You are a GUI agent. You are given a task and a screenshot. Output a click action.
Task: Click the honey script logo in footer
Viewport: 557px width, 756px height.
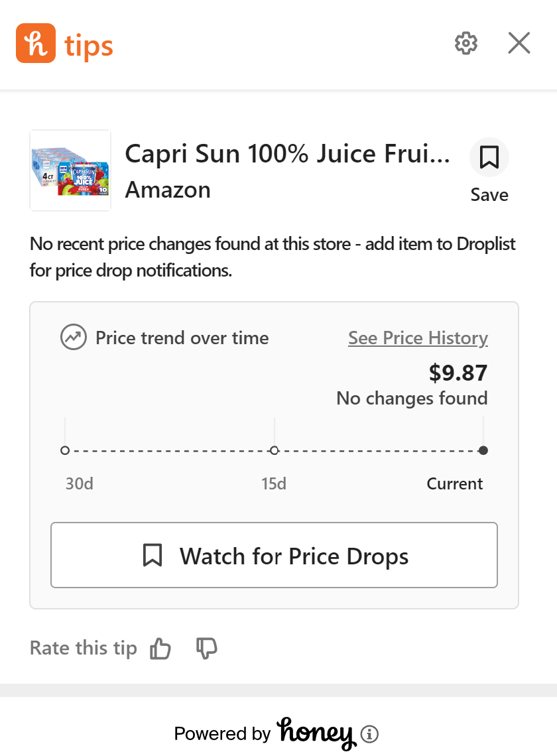(x=315, y=733)
